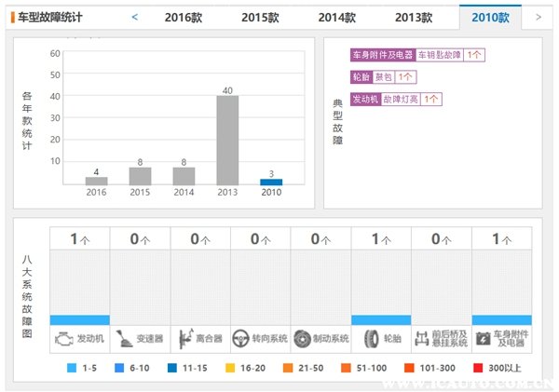559x392 pixels.
Task: Click the clutch (离合器) icon
Action: point(186,339)
